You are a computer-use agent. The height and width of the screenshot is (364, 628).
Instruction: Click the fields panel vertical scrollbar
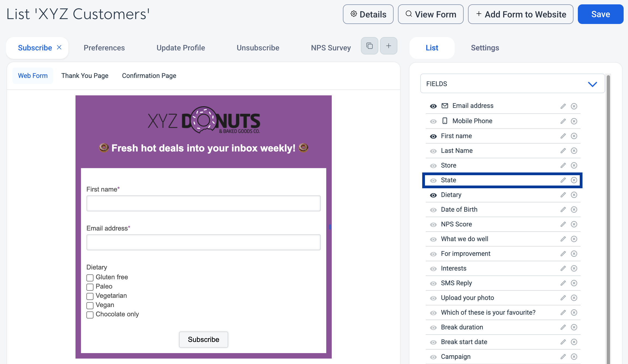point(608,219)
